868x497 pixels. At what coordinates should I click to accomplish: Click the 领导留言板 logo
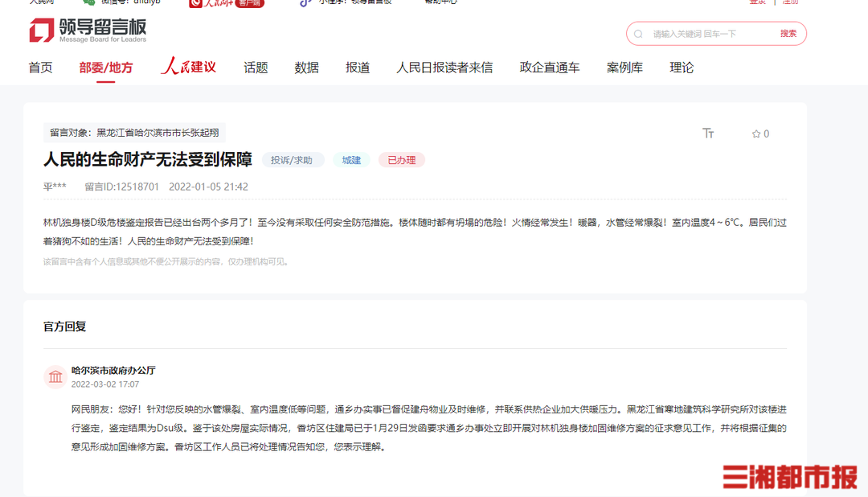point(88,30)
